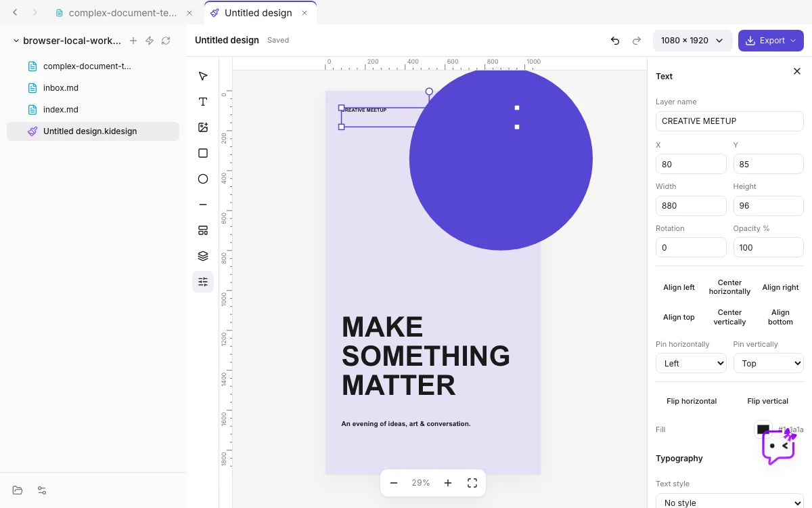Close the Text properties panel
Viewport: 812px width, 508px height.
(x=797, y=71)
